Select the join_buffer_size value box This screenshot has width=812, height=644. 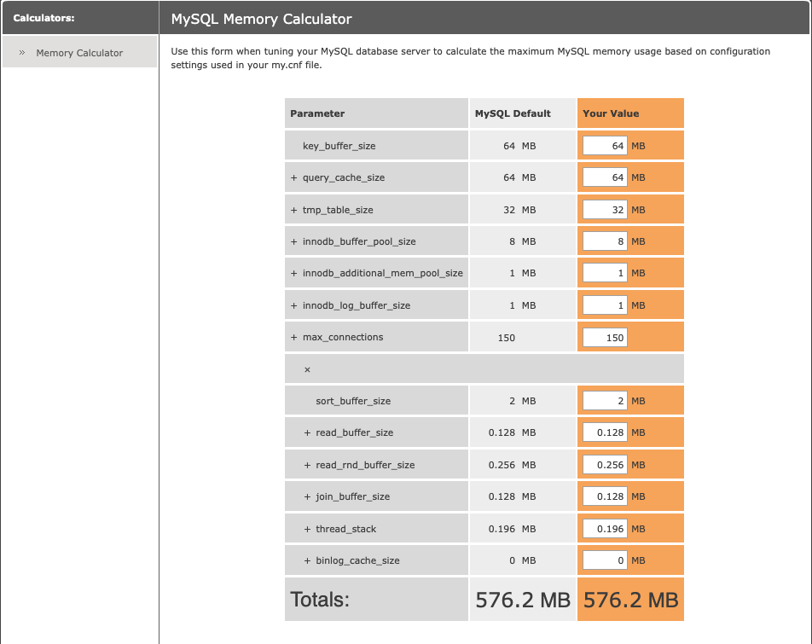(x=605, y=496)
